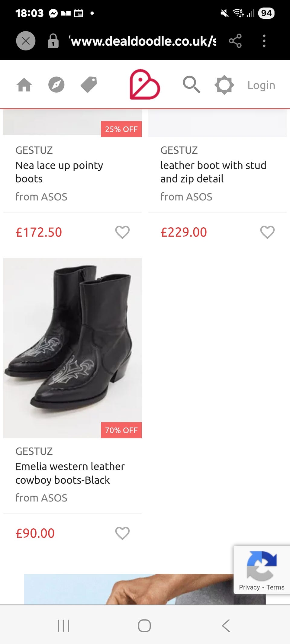
Task: Toggle the brightness theme icon
Action: (224, 85)
